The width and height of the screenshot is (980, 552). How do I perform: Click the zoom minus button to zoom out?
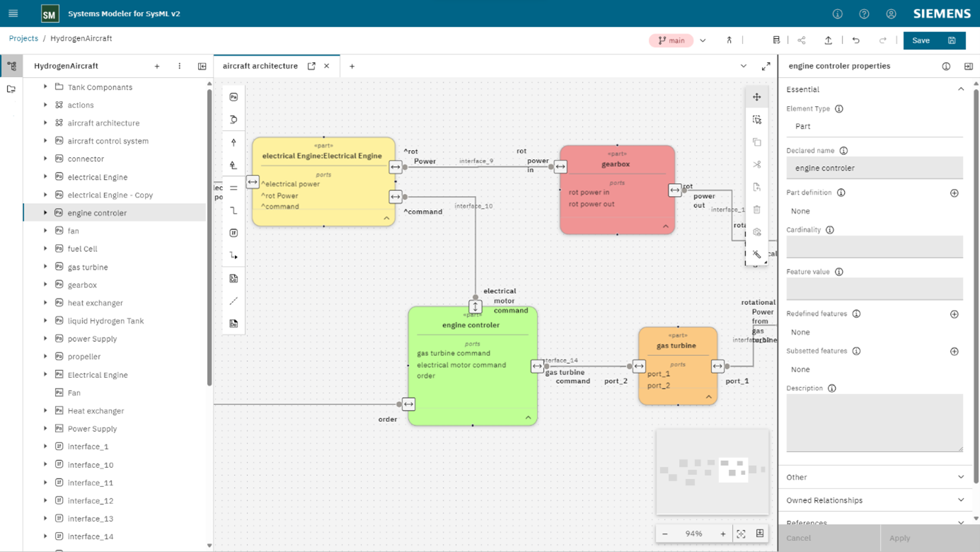664,533
